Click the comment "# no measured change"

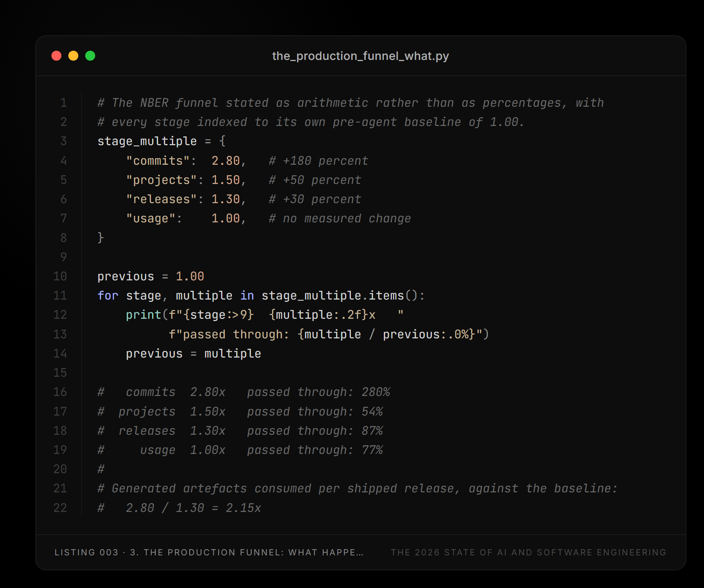click(x=340, y=218)
